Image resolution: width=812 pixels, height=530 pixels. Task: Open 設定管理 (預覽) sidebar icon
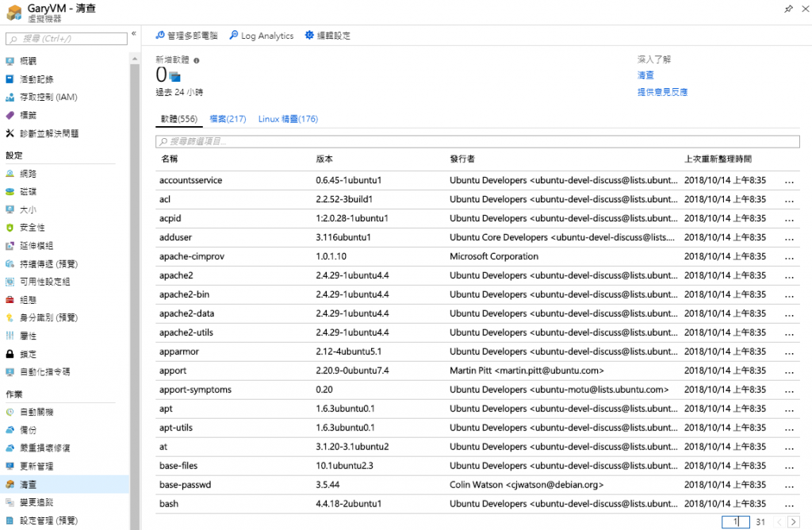click(x=10, y=520)
